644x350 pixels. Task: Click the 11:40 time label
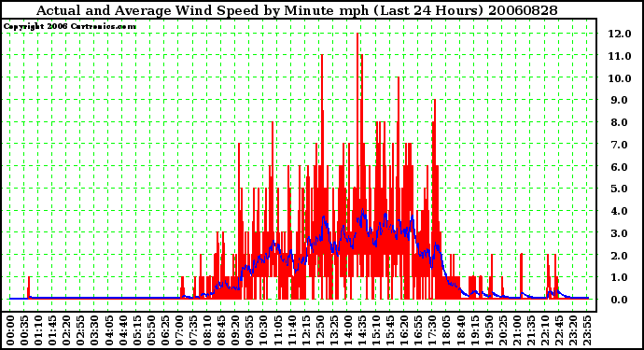click(x=291, y=330)
